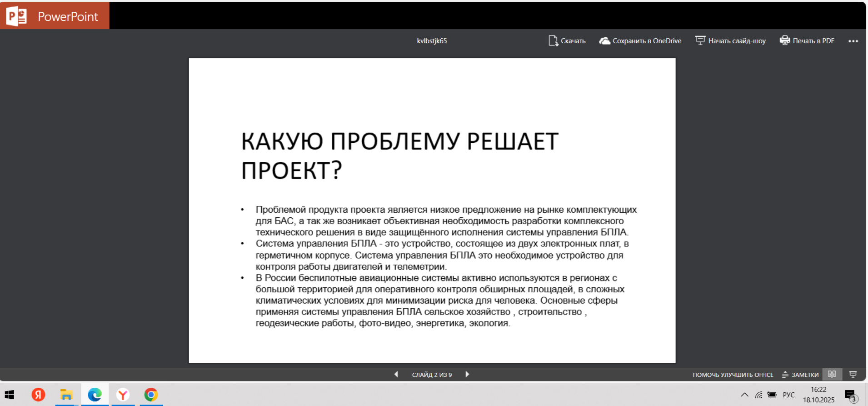
Task: Open the Windows Start menu
Action: point(10,395)
